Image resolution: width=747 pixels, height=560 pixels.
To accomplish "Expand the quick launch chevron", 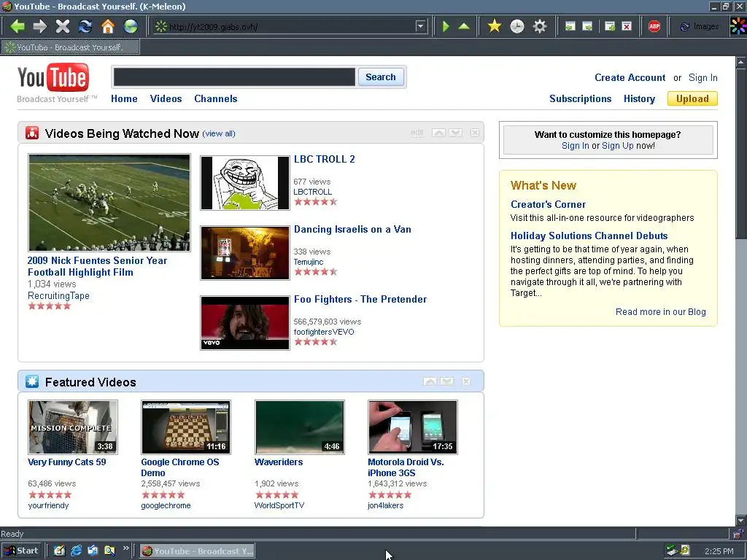I will 125,548.
